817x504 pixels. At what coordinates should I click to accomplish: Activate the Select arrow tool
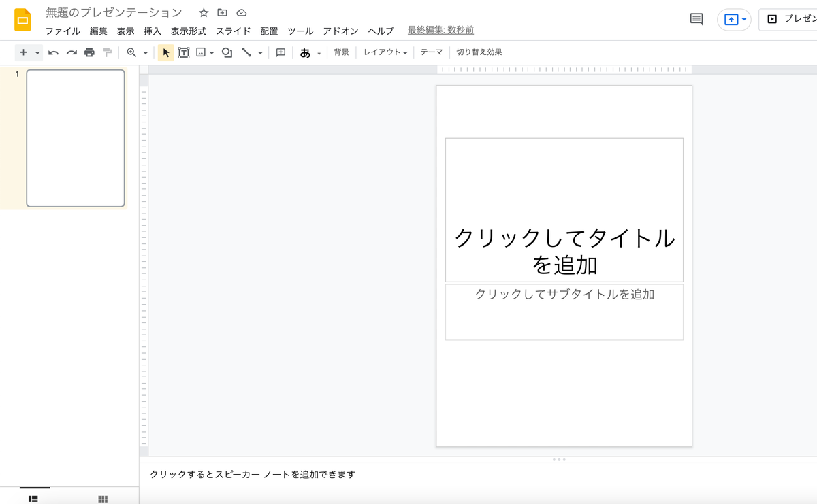[165, 52]
